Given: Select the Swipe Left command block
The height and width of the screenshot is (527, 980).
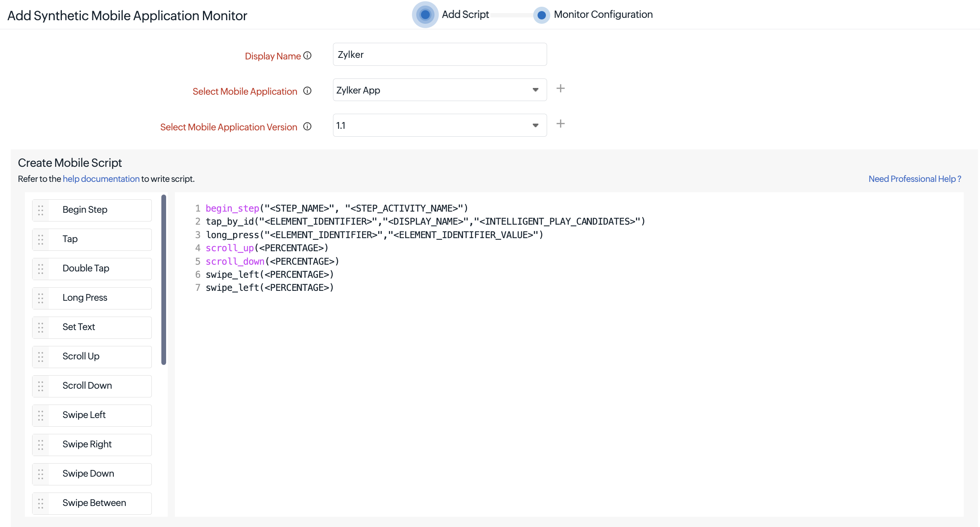Looking at the screenshot, I should 92,416.
